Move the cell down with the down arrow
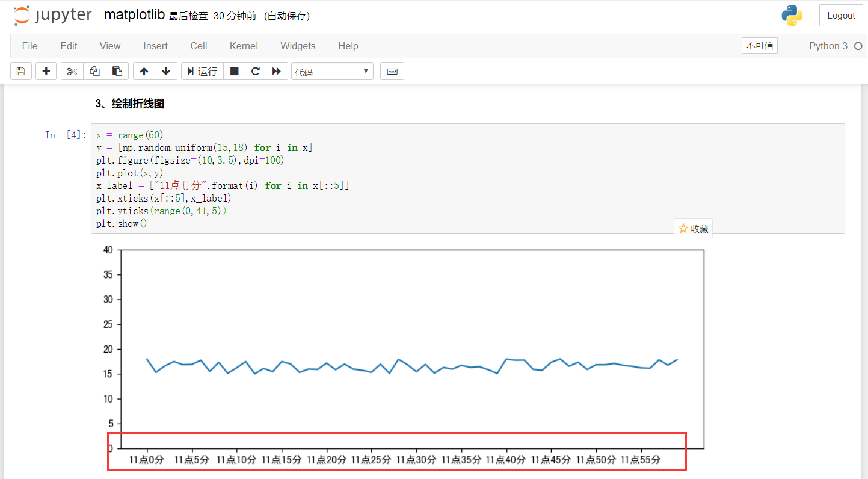 pyautogui.click(x=166, y=70)
